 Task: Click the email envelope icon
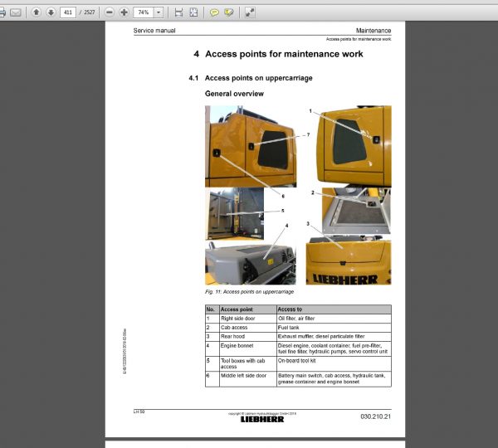tap(16, 12)
